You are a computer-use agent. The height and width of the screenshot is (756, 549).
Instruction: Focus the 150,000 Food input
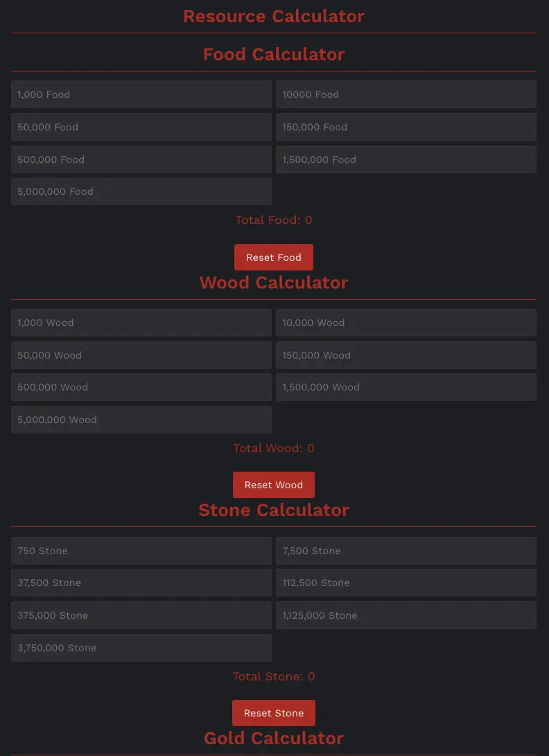(406, 127)
